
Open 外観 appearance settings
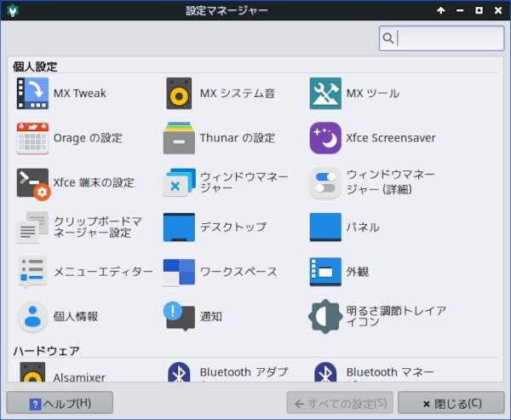(325, 272)
